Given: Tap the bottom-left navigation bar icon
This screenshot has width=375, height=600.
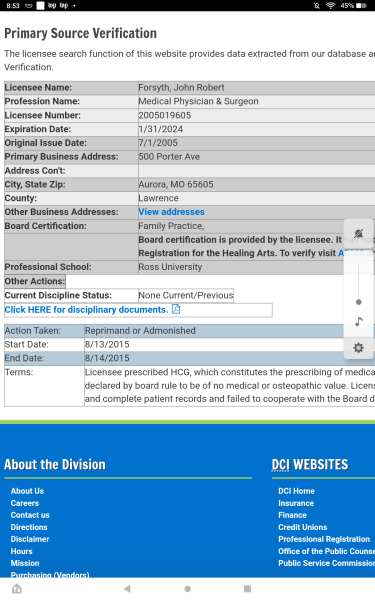Looking at the screenshot, I should pyautogui.click(x=17, y=589).
